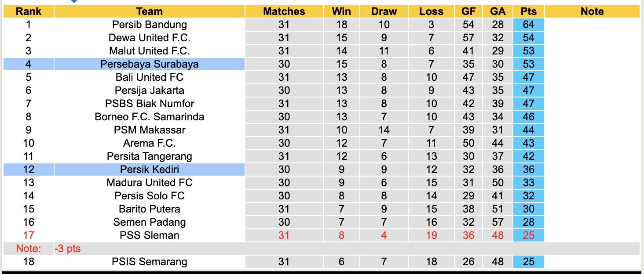644x274 pixels.
Task: Click the Team column header
Action: [x=149, y=11]
